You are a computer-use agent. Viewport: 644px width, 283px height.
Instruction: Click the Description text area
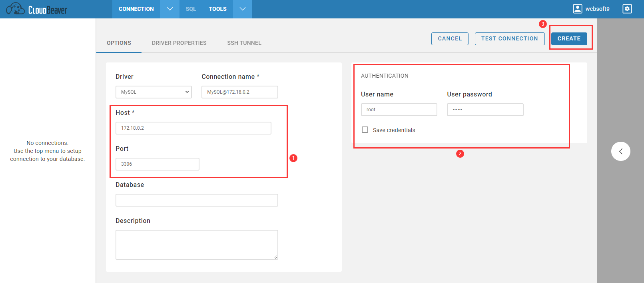pos(196,245)
